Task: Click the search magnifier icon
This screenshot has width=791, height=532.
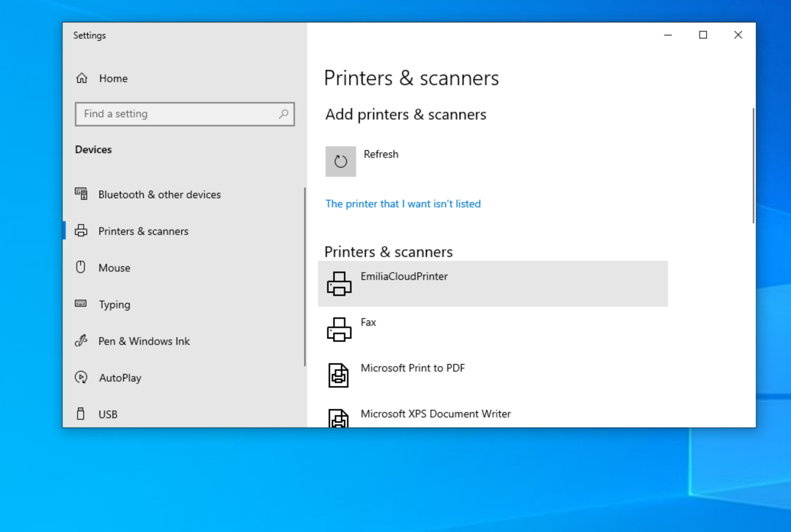Action: (284, 114)
